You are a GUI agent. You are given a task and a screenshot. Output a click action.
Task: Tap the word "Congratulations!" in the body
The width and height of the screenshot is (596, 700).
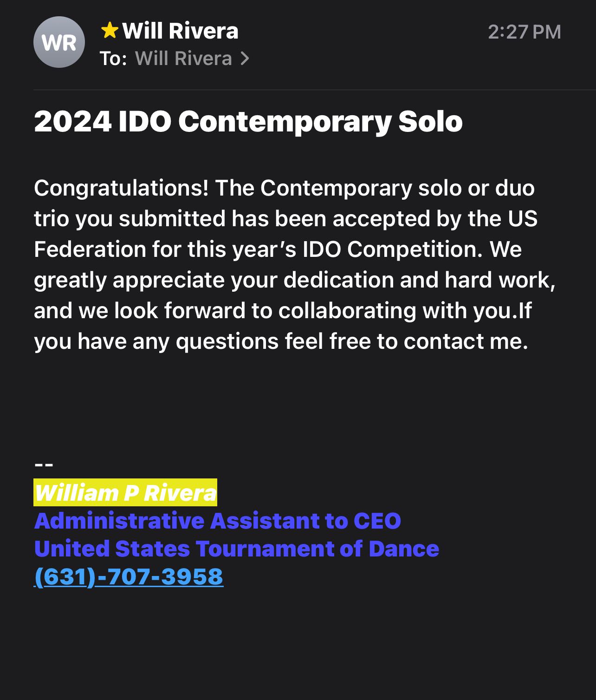pyautogui.click(x=121, y=188)
